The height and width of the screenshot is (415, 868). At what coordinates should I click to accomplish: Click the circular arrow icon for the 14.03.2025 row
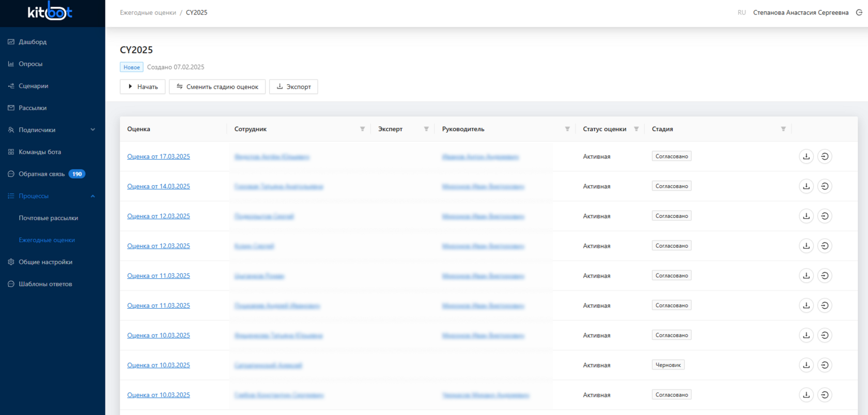[x=825, y=186]
